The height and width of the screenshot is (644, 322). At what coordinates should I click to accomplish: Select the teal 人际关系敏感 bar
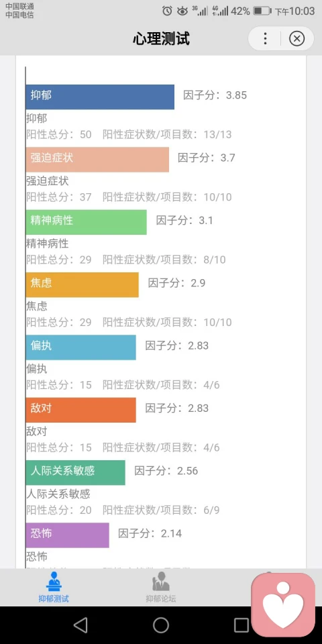(x=76, y=472)
